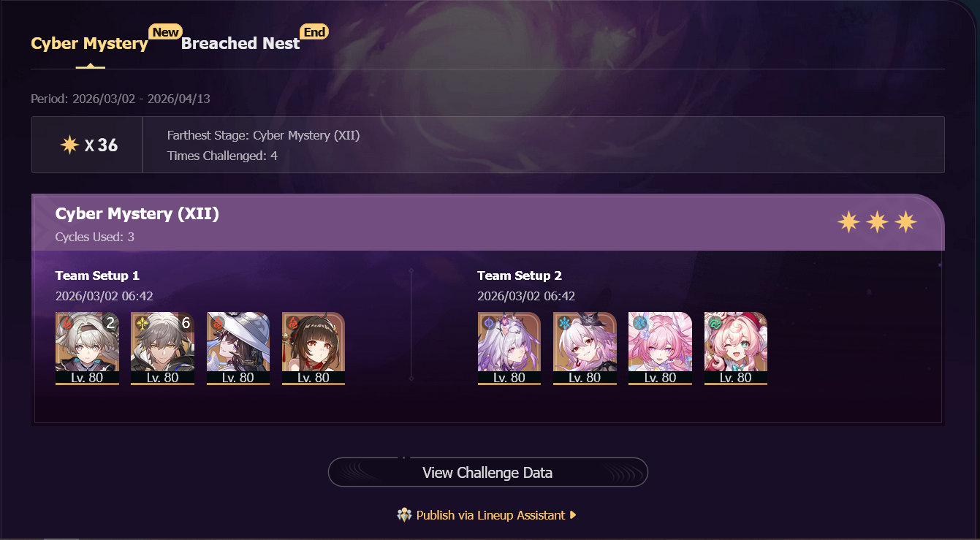Click the Lineup Assistant icon before Publish
The height and width of the screenshot is (540, 980).
[404, 515]
